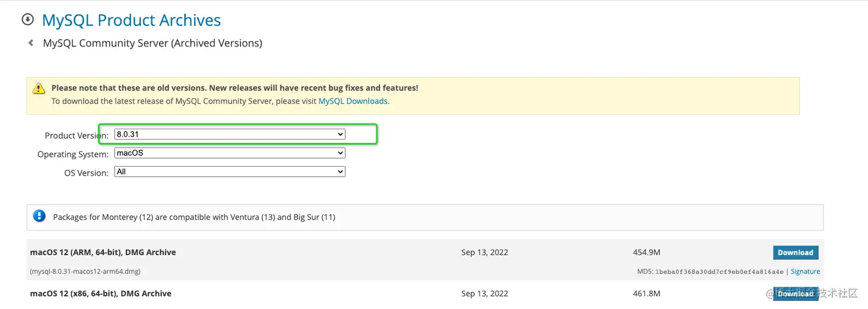The image size is (868, 309).
Task: Click the back arrow beside MySQL Community Server
Action: (31, 43)
